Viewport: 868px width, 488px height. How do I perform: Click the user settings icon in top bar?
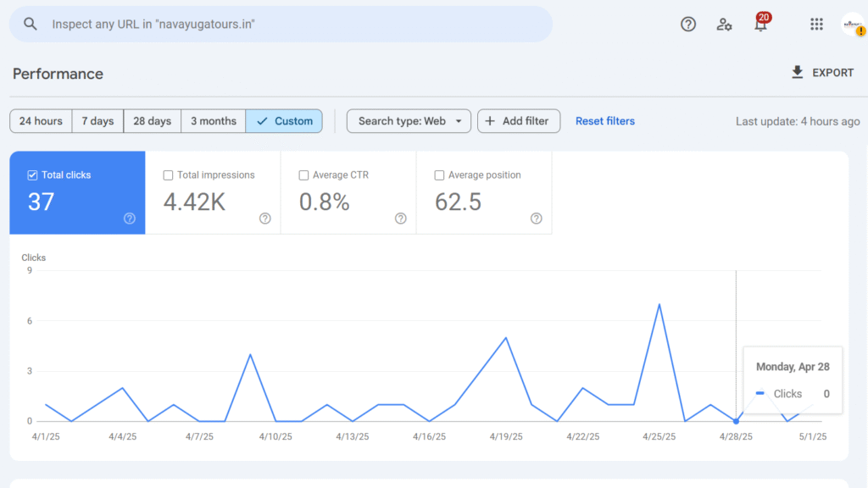click(x=724, y=24)
